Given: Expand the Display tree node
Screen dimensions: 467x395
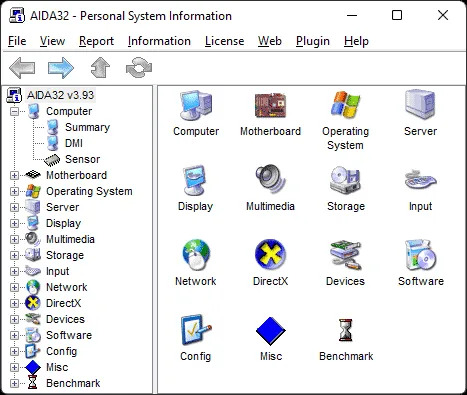Looking at the screenshot, I should coord(14,223).
